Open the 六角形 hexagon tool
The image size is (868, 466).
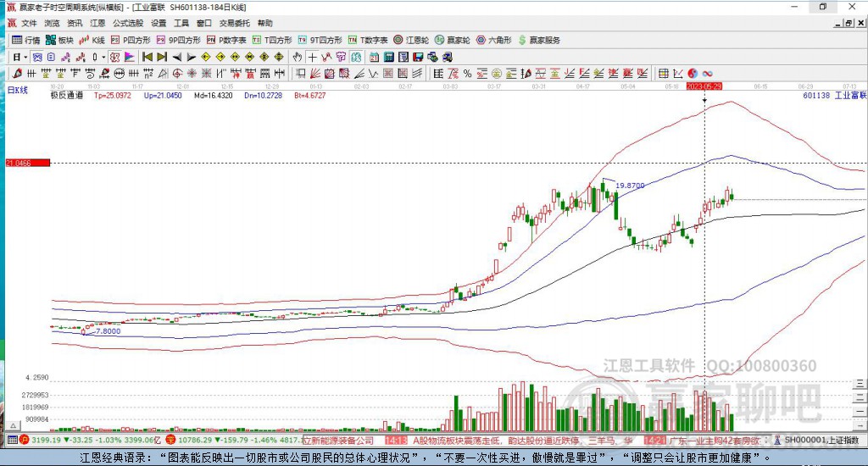tap(494, 40)
